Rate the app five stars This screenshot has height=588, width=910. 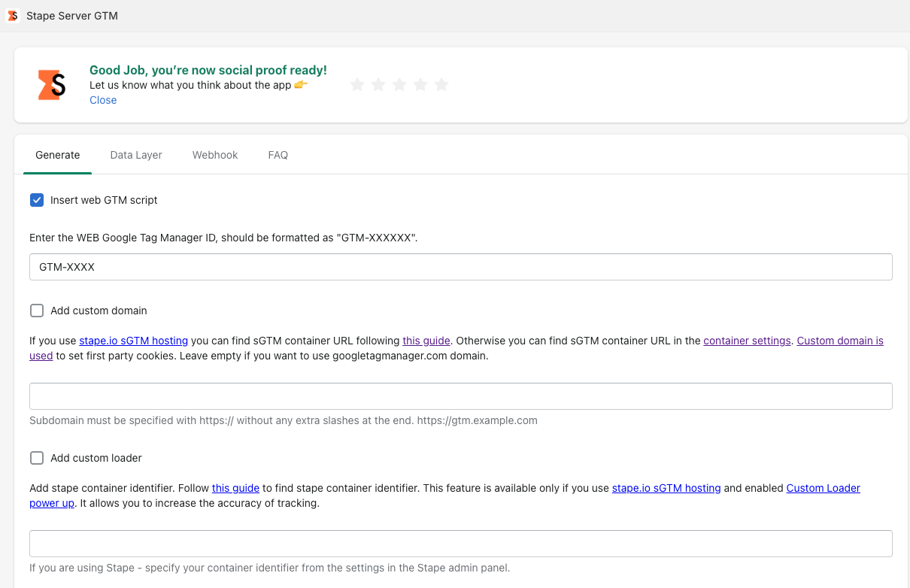(441, 84)
